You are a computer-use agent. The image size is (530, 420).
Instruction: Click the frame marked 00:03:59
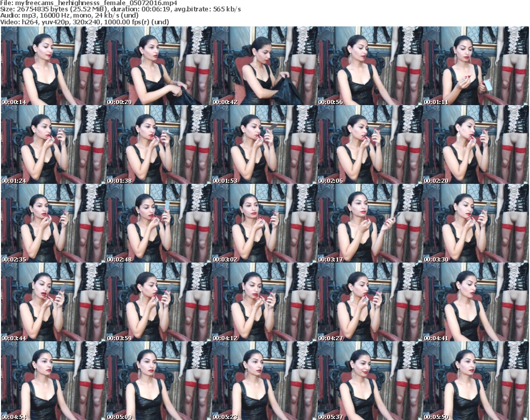click(159, 302)
